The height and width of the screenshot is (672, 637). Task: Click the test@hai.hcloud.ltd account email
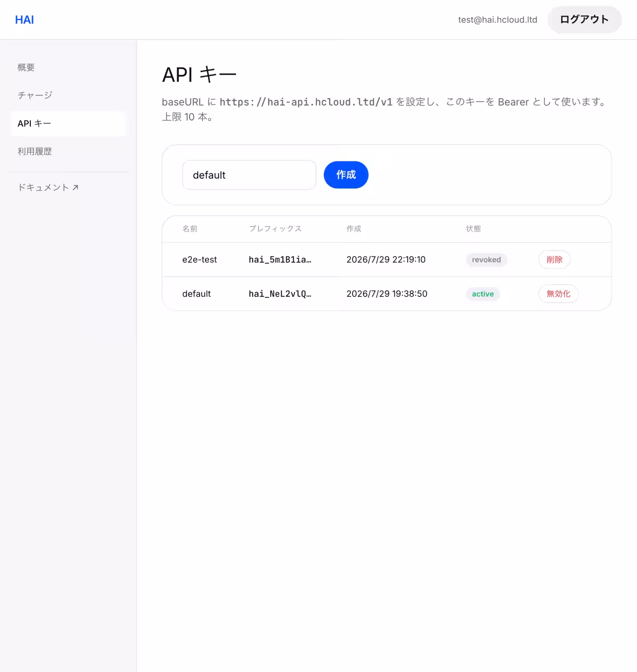pos(497,20)
